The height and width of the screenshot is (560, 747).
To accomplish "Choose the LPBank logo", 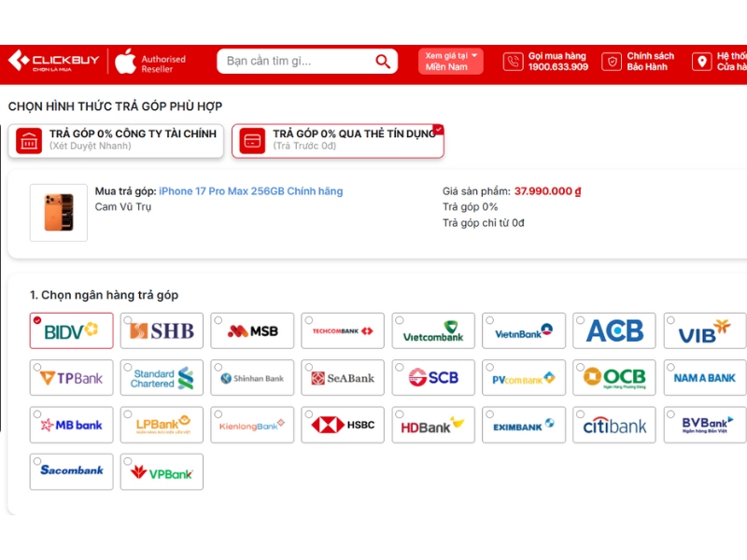I will pos(162,425).
